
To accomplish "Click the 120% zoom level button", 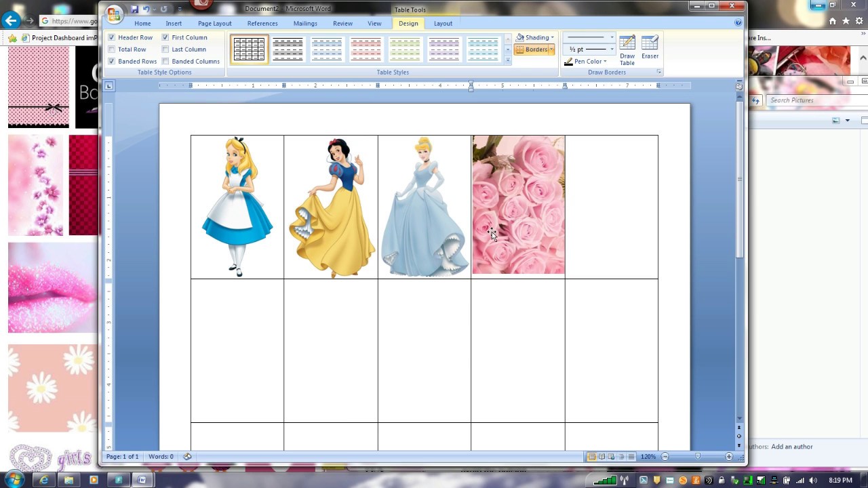I will tap(648, 457).
